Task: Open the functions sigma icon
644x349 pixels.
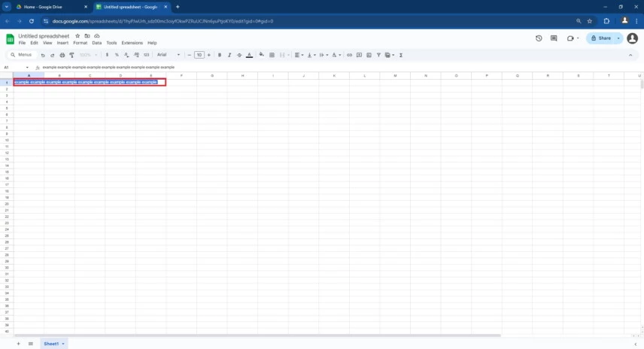Action: [x=401, y=55]
